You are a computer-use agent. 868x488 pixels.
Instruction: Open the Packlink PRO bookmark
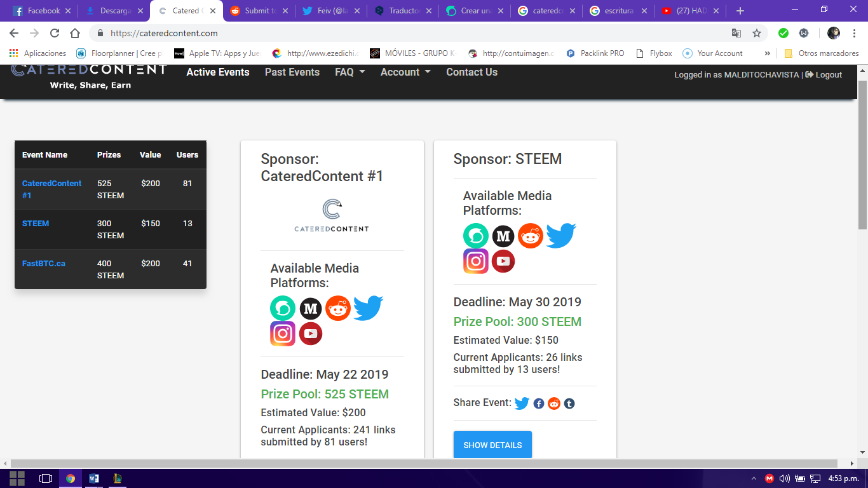click(x=595, y=53)
